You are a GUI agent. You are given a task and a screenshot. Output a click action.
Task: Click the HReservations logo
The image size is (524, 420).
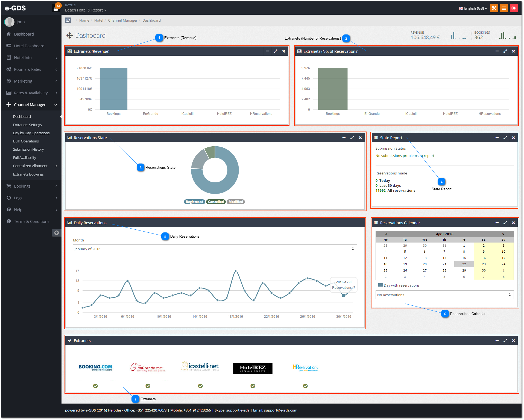(x=305, y=367)
